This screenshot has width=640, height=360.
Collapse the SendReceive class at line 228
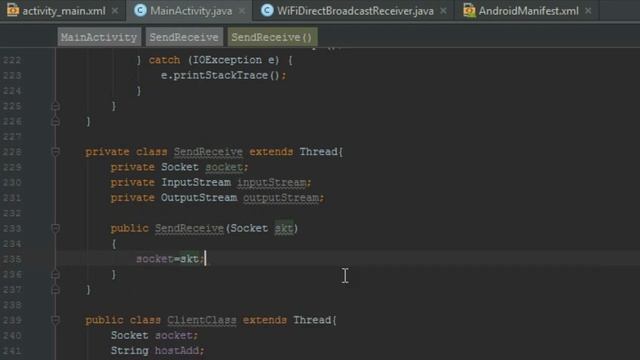[x=56, y=152]
